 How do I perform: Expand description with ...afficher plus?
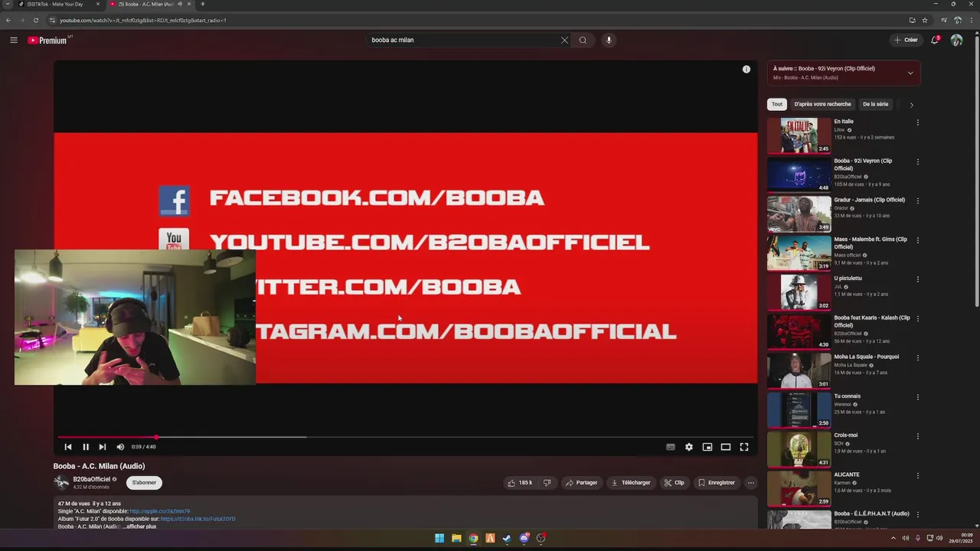tap(139, 527)
